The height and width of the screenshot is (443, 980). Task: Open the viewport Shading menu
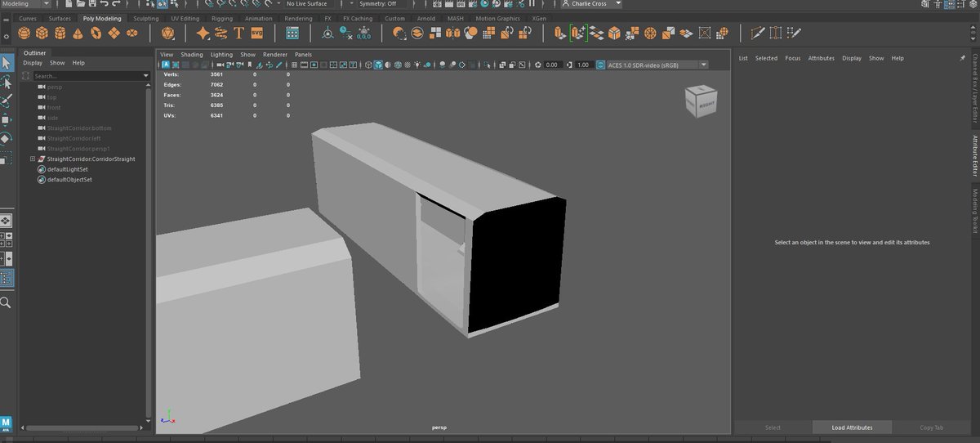(x=192, y=55)
